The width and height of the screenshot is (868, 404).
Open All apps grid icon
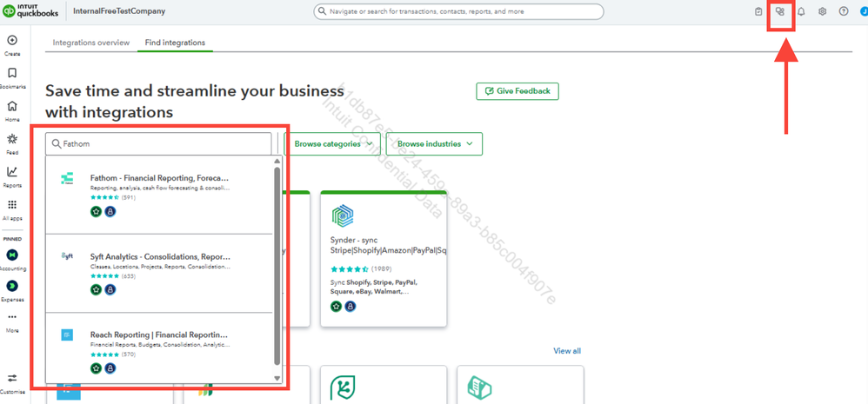point(12,204)
